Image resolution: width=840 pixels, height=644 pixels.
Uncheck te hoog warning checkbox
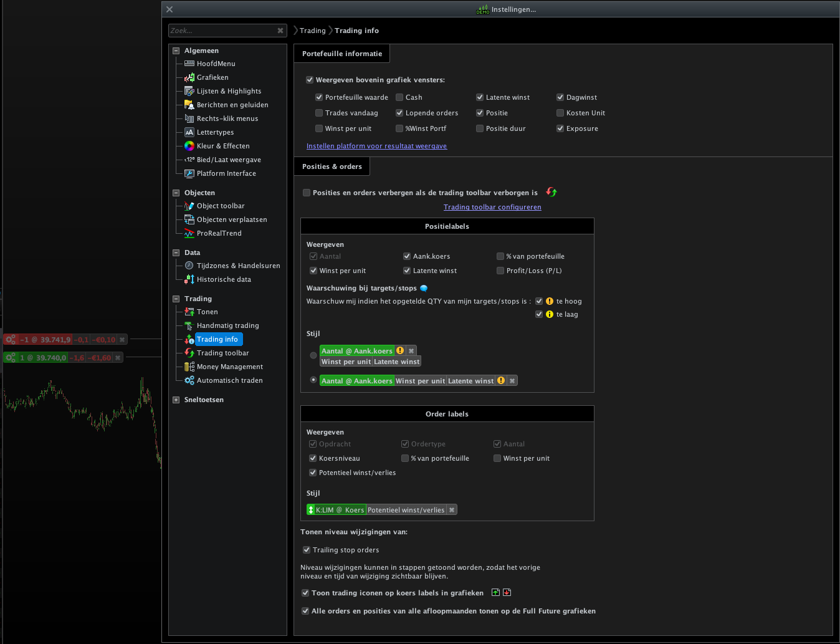tap(539, 301)
